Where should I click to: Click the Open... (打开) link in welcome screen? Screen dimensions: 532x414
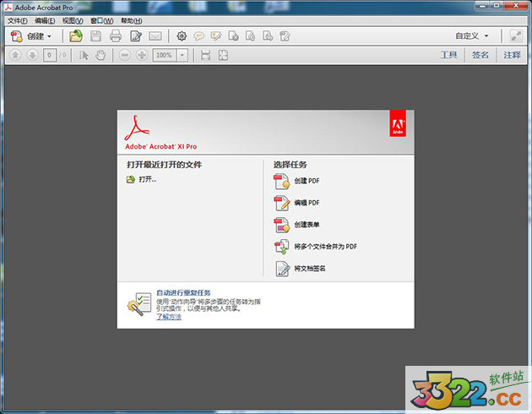click(142, 179)
